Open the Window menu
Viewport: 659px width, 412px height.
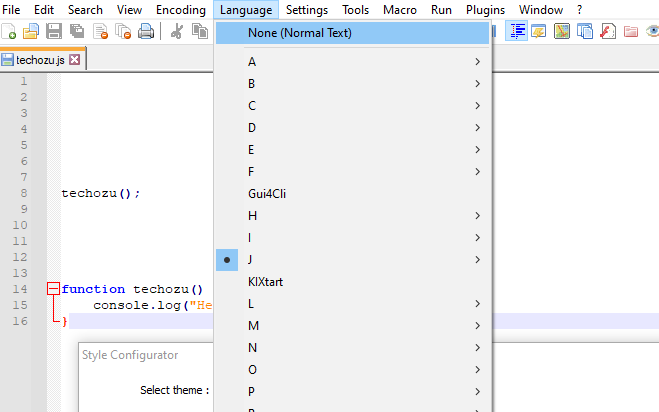[x=541, y=10]
